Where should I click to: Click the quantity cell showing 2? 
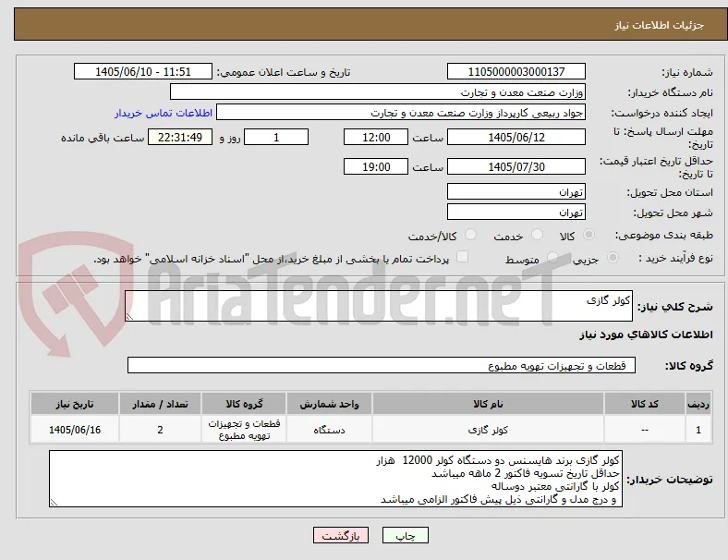160,430
